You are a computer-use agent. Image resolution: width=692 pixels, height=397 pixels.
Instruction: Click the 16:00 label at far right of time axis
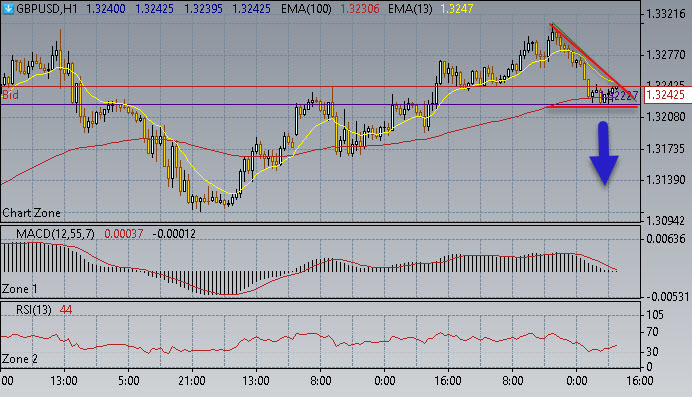coord(639,381)
